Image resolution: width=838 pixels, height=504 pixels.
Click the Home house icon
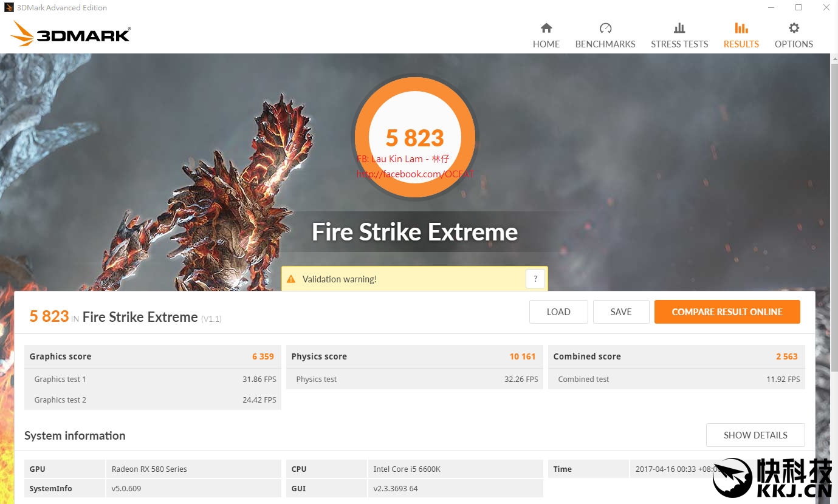[546, 28]
